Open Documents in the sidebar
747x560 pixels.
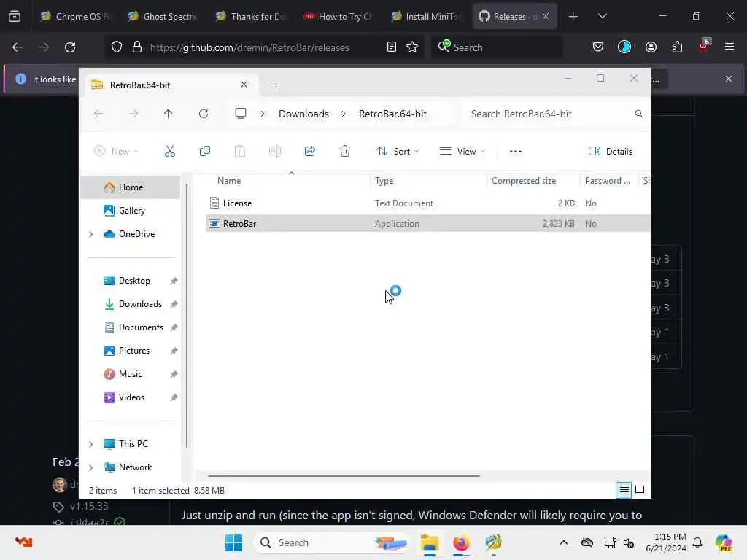pos(141,327)
